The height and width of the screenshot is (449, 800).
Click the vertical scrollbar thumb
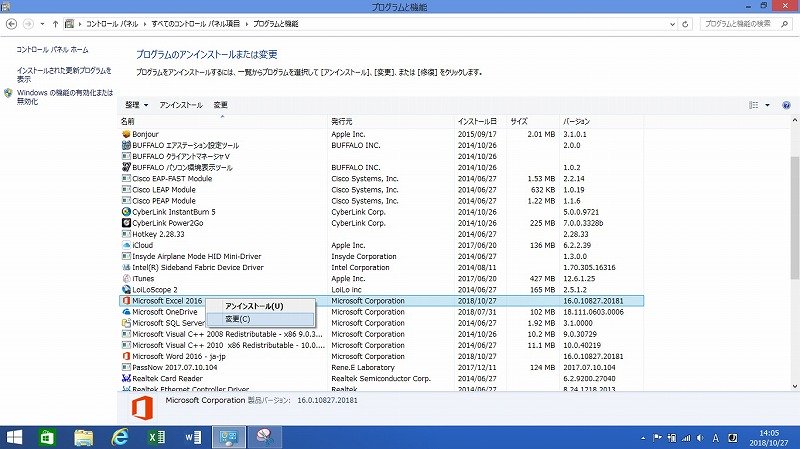tap(795, 218)
